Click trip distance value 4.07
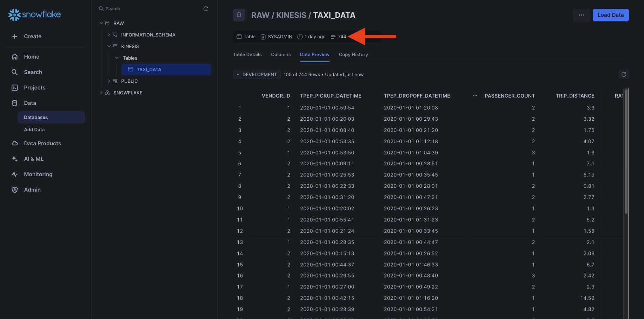Viewport: 644px width, 319px height. 589,141
